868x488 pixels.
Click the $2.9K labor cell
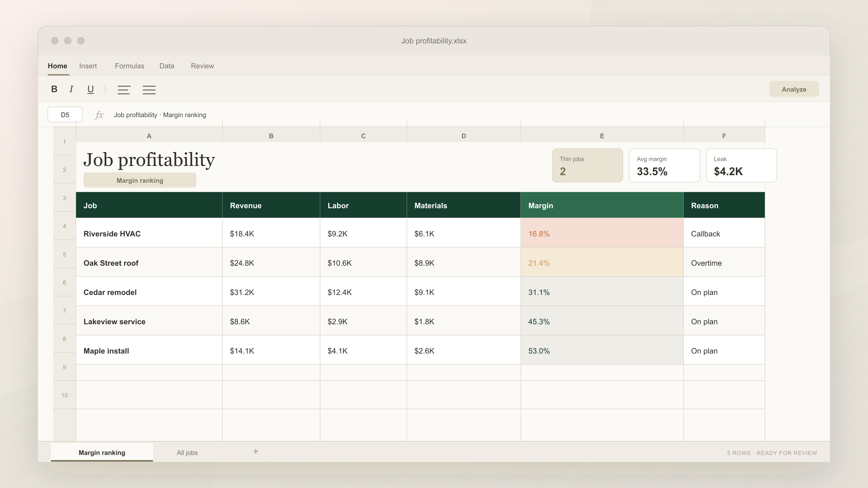coord(363,321)
